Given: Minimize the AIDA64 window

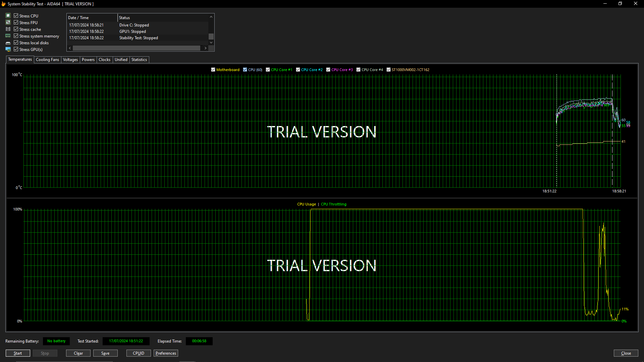Looking at the screenshot, I should click(605, 4).
